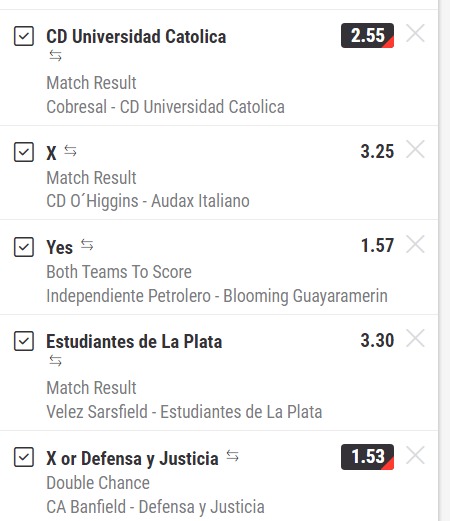Uncheck the Yes both teams score checkbox
The image size is (450, 521).
(24, 247)
